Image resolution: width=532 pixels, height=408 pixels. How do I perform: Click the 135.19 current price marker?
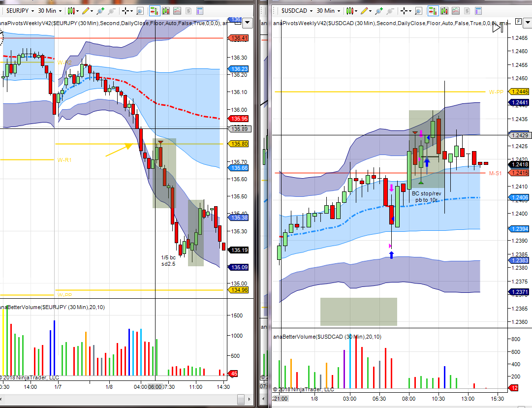click(x=238, y=250)
